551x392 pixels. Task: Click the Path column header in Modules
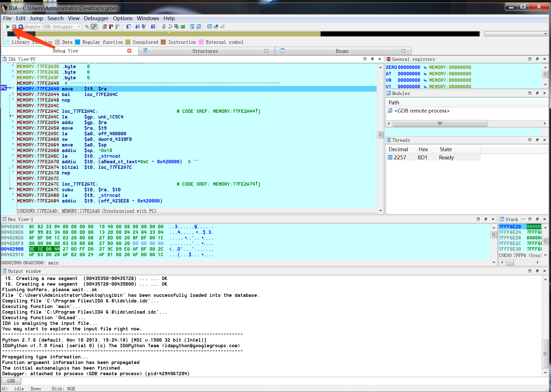coord(394,102)
